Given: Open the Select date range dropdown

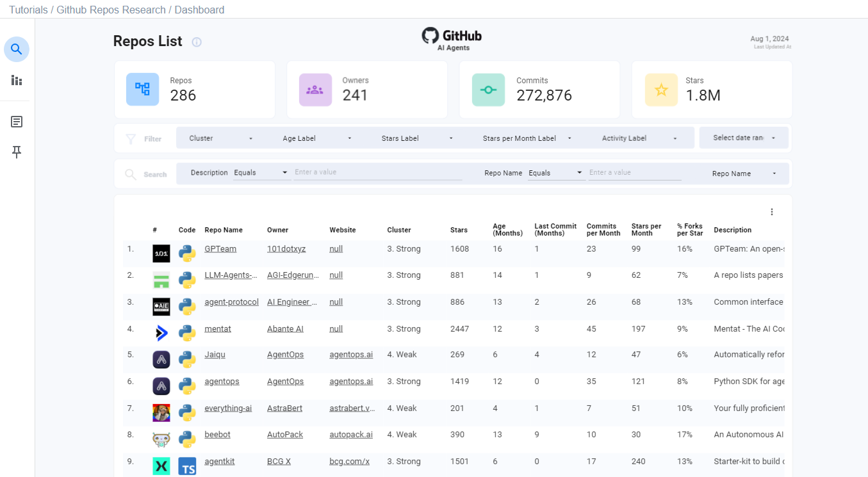Looking at the screenshot, I should 744,138.
